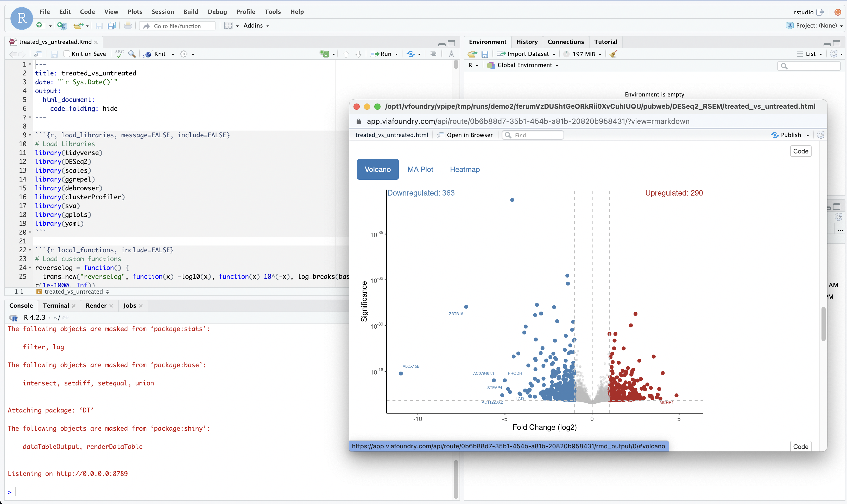This screenshot has height=504, width=847.
Task: Open the editor settings gear dropdown
Action: pyautogui.click(x=187, y=54)
